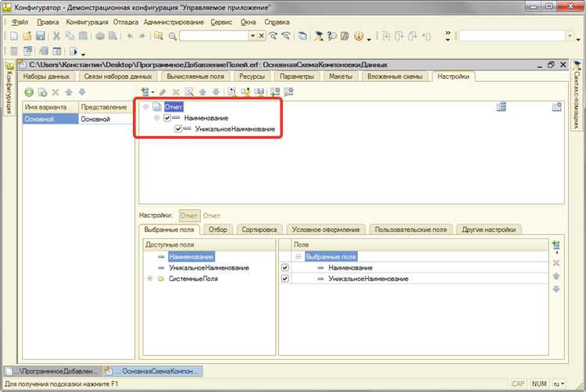Open the Отбор settings tab

click(x=218, y=230)
